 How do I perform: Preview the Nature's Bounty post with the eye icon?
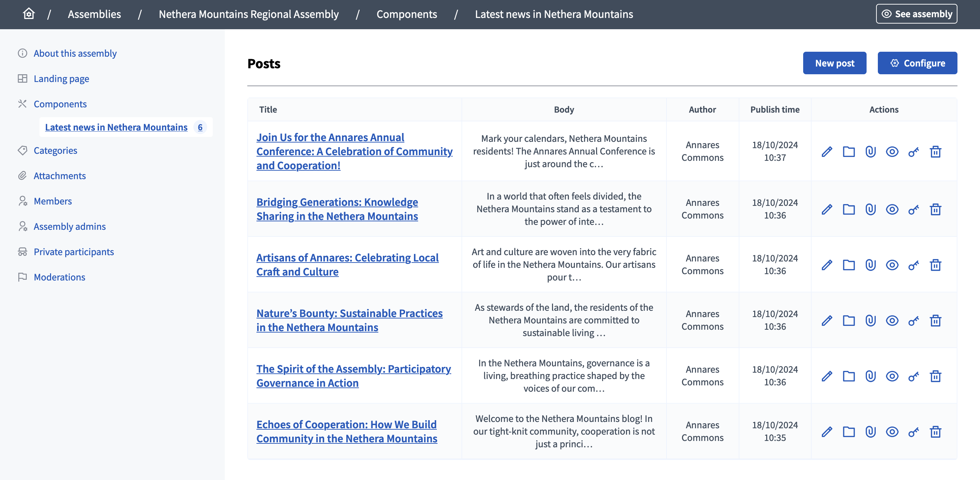(x=892, y=320)
